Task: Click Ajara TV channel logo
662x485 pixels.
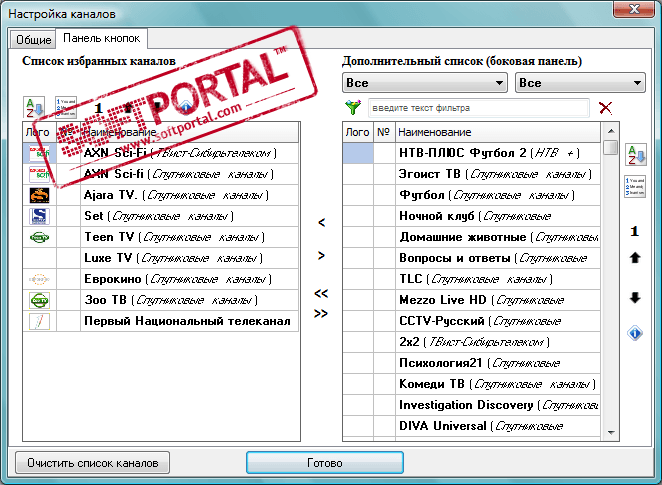Action: coord(39,195)
